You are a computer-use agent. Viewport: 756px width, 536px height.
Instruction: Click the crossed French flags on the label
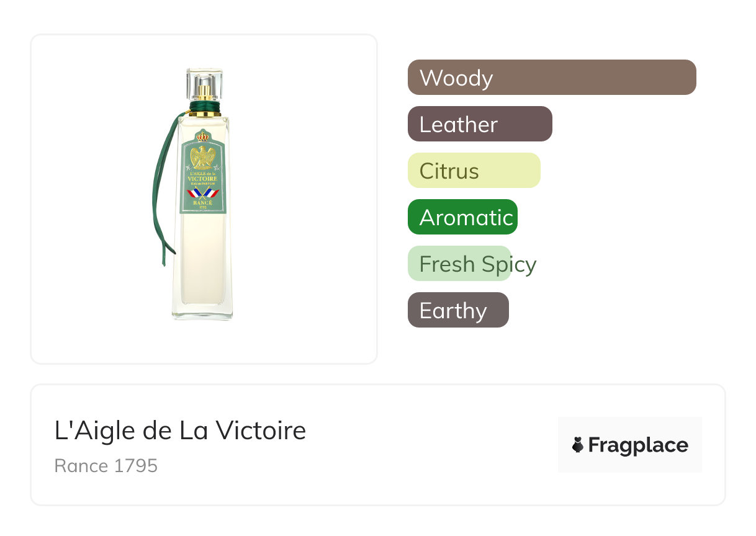coord(203,194)
